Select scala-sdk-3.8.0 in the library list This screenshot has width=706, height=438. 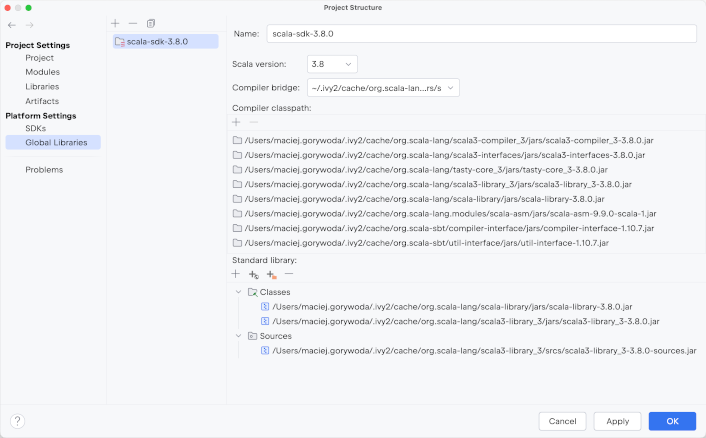point(166,41)
